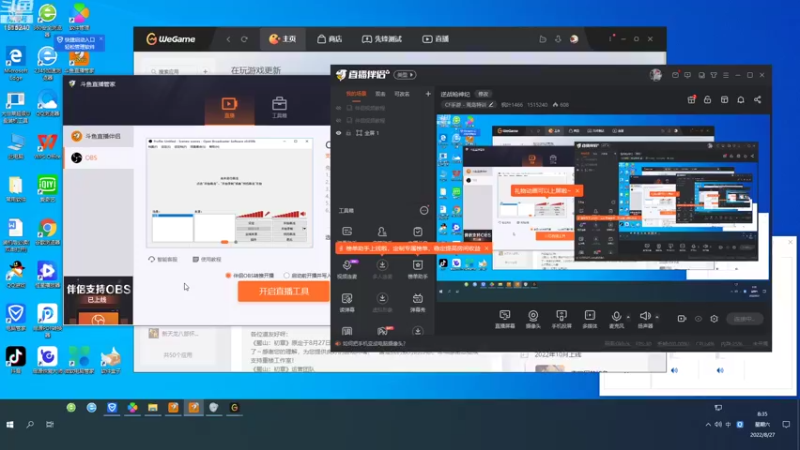Open Google Chrome desktop shortcut
This screenshot has height=450, width=800.
point(47,232)
